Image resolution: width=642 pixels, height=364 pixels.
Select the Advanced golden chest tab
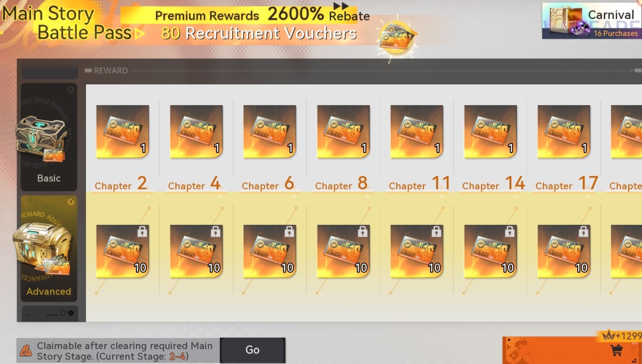tap(49, 248)
